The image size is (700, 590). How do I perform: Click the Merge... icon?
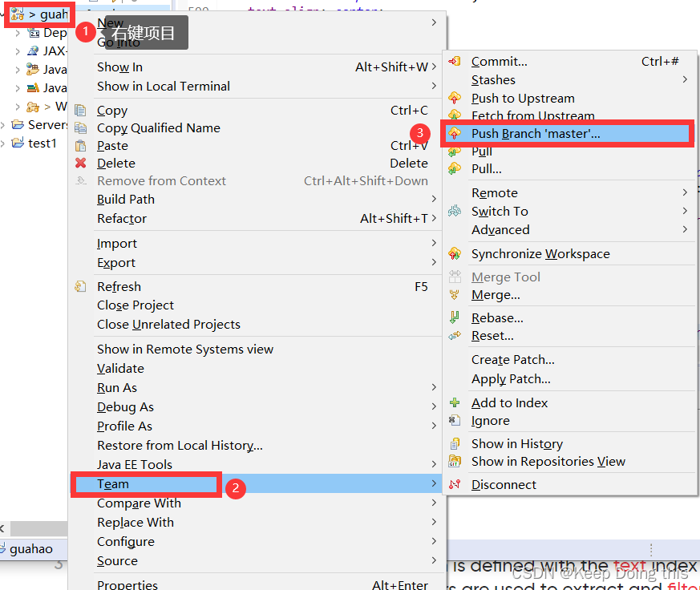pos(455,294)
